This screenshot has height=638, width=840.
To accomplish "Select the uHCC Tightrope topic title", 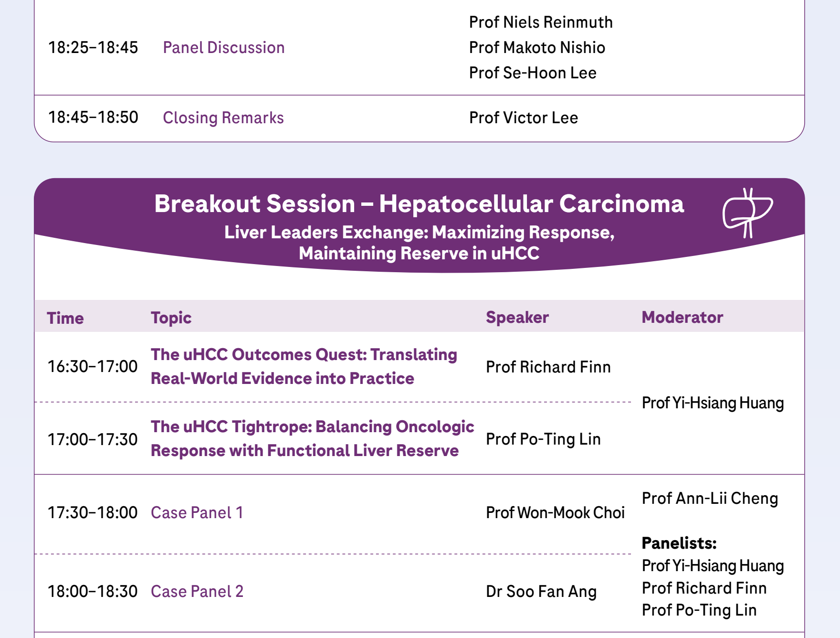I will coord(313,438).
